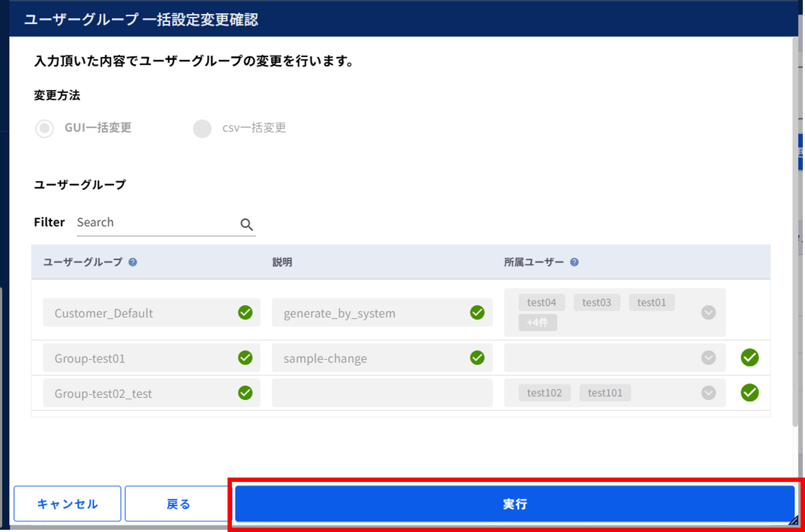Image resolution: width=805 pixels, height=532 pixels.
Task: Expand Group-test02_test member users dropdown
Action: tap(708, 393)
